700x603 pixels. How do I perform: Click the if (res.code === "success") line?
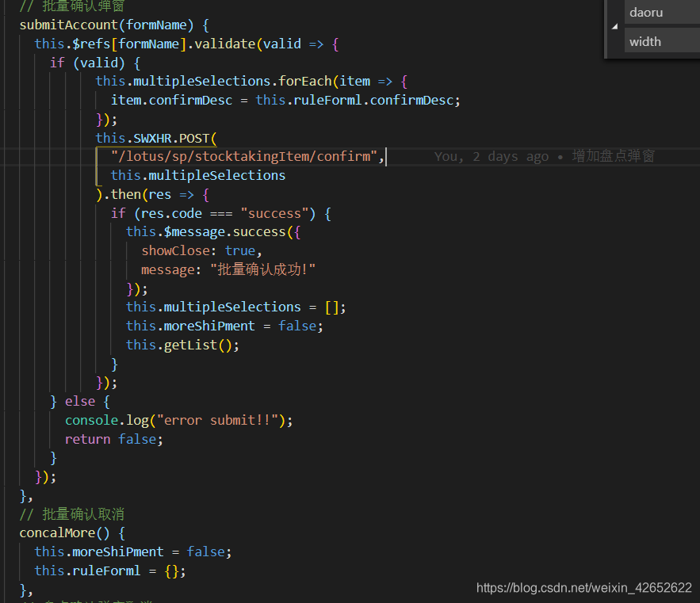point(221,213)
